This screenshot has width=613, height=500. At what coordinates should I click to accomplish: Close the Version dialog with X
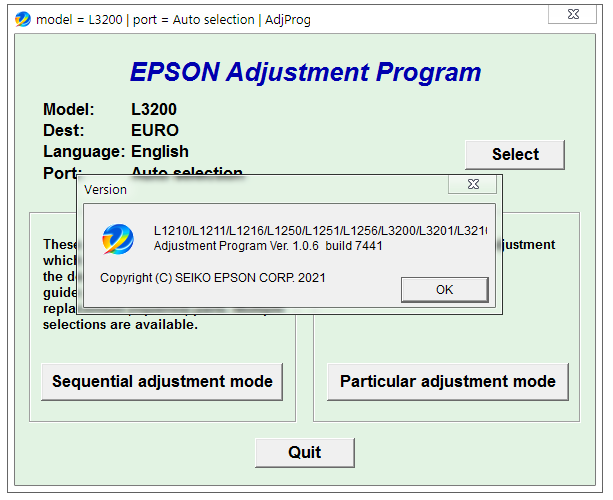473,184
